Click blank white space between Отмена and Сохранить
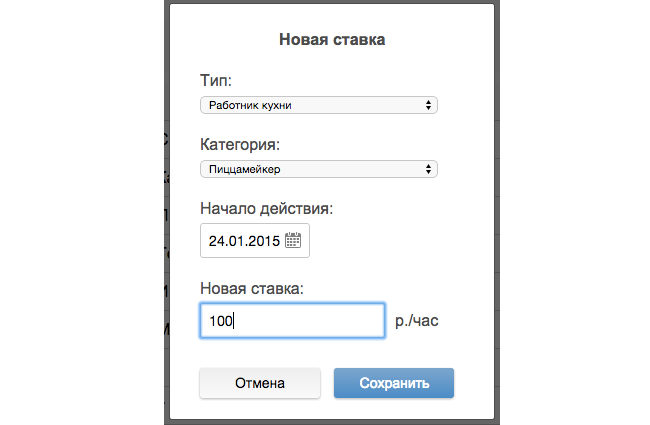 tap(327, 383)
